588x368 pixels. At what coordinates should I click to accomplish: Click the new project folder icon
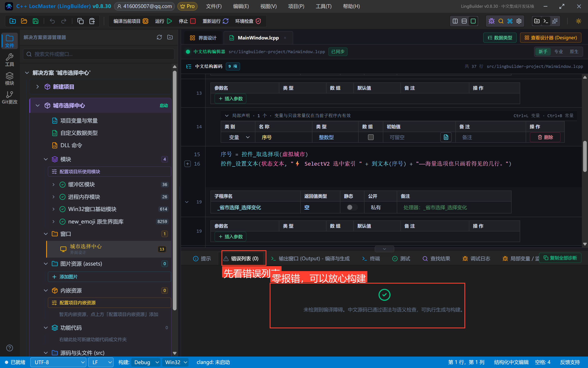tap(12, 21)
